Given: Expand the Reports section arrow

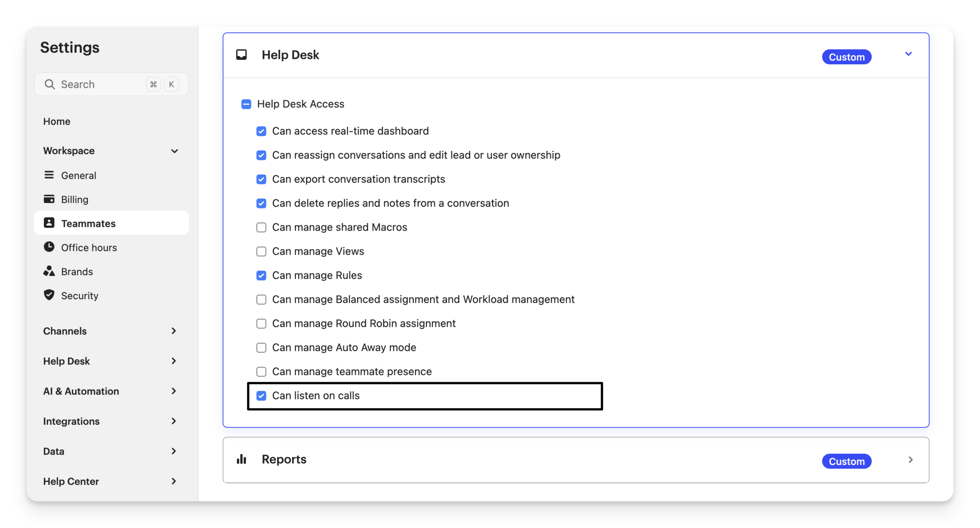Looking at the screenshot, I should 911,460.
